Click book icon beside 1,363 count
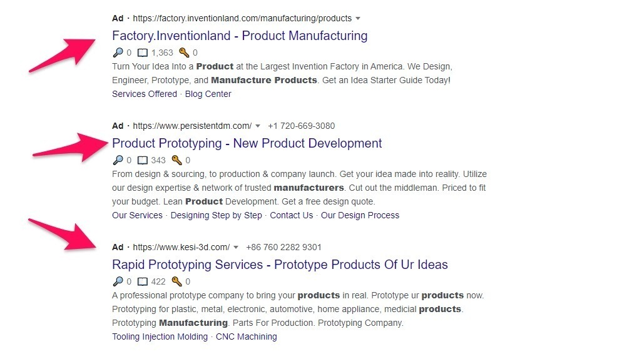This screenshot has height=364, width=632. coord(143,53)
